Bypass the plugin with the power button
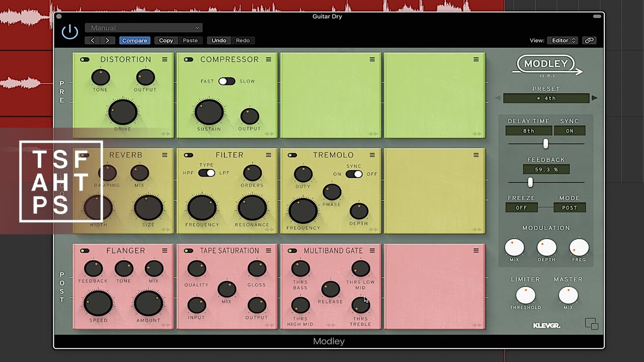 pos(70,32)
